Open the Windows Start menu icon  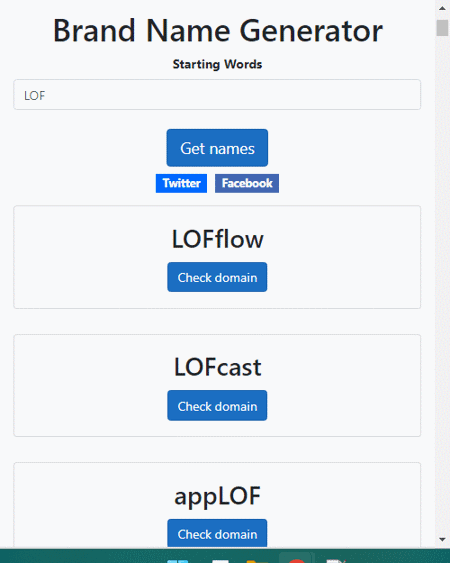[x=177, y=560]
